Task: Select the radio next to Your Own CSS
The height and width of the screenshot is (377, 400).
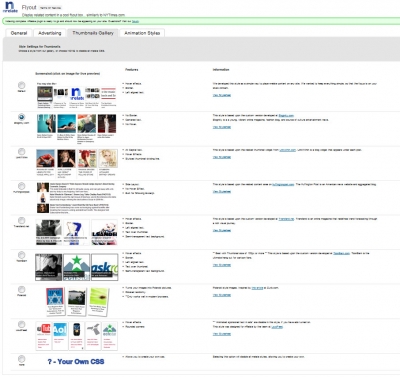Action: point(21,359)
